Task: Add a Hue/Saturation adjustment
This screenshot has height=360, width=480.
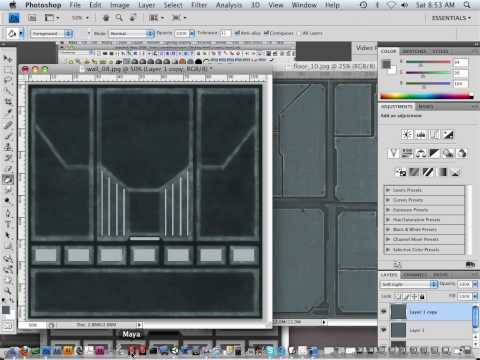Action: (x=407, y=153)
